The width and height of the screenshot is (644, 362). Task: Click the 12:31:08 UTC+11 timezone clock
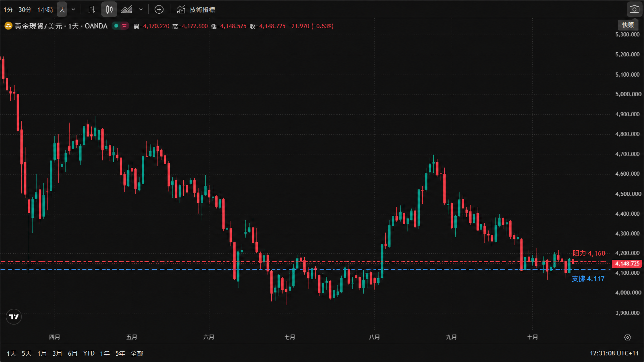click(x=614, y=353)
